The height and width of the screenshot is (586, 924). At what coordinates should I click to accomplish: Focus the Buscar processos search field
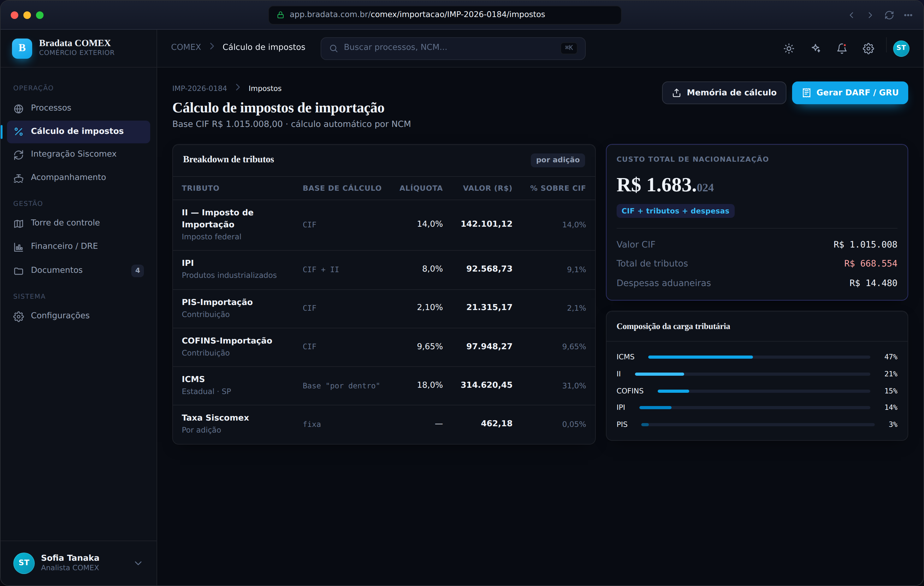(x=453, y=48)
